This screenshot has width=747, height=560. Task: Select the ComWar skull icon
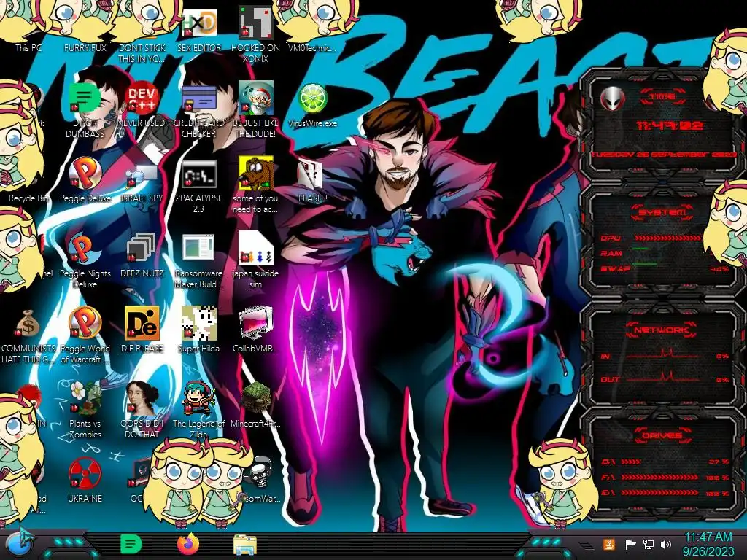pos(260,473)
